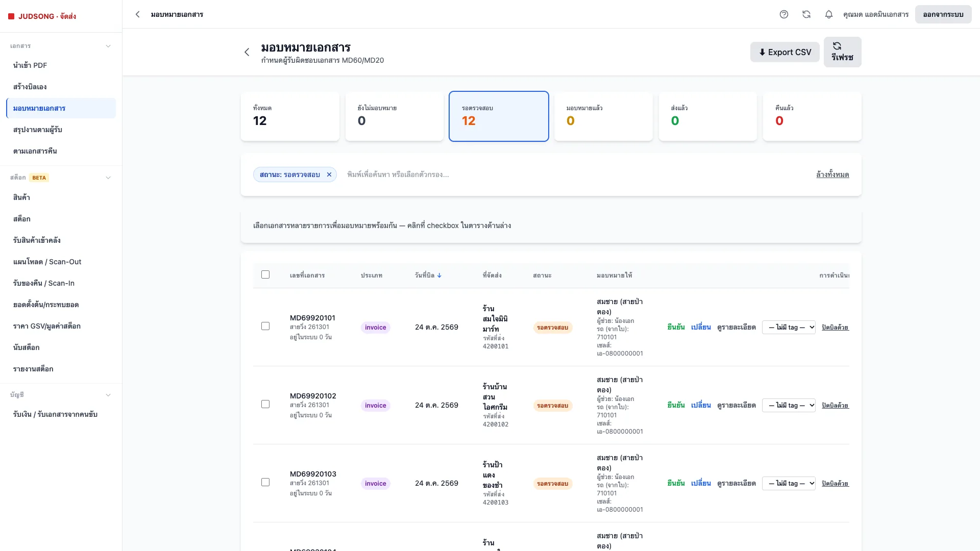Select the มอบหมายแล้ว summary card
The width and height of the screenshot is (980, 551).
click(x=603, y=116)
